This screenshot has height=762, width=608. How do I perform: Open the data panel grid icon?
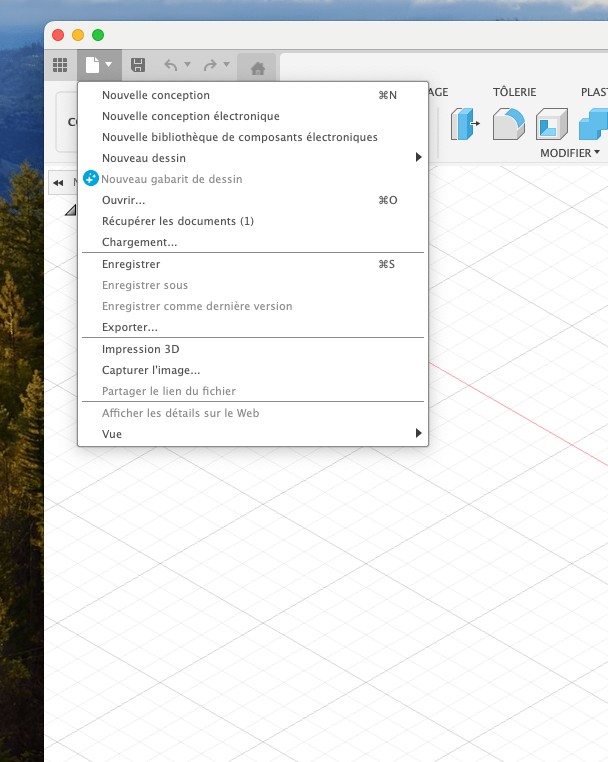(x=60, y=66)
